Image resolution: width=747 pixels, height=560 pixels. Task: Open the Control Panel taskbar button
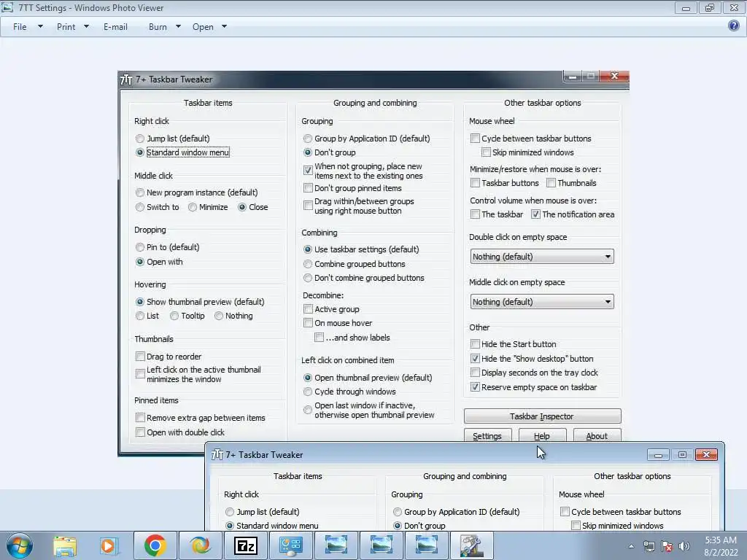point(290,545)
